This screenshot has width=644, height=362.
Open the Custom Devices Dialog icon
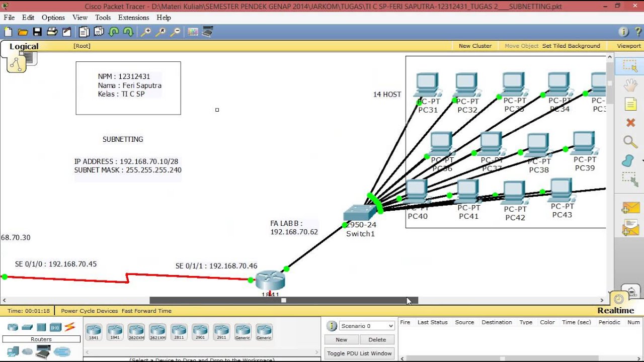[x=207, y=32]
